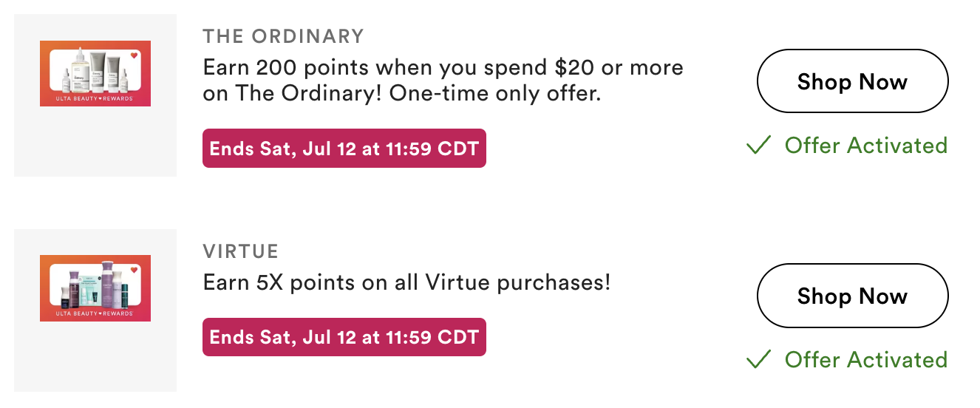Select THE ORDINARY brand heading
Image resolution: width=980 pixels, height=408 pixels.
(x=283, y=36)
